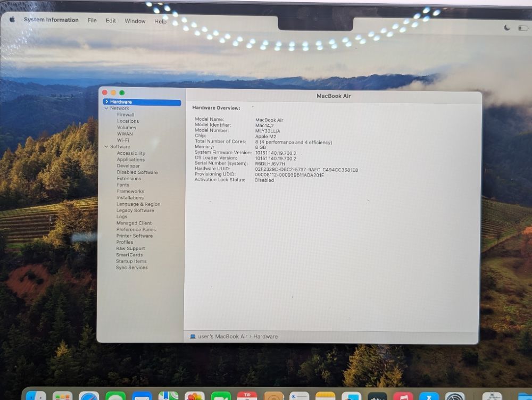This screenshot has height=400, width=532.
Task: Click the laptop icon in the path bar
Action: [x=193, y=337]
